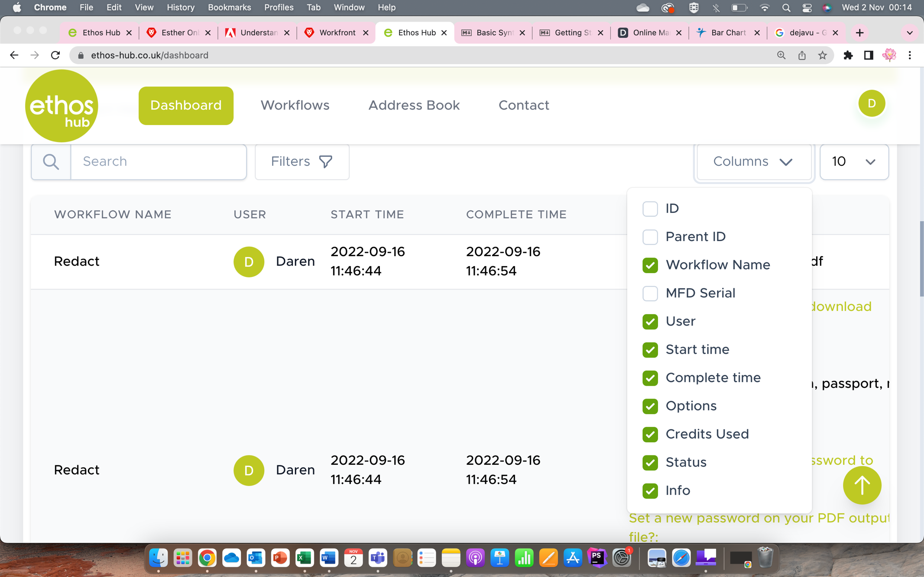Switch to the Workflows navigation item
924x577 pixels.
point(295,105)
